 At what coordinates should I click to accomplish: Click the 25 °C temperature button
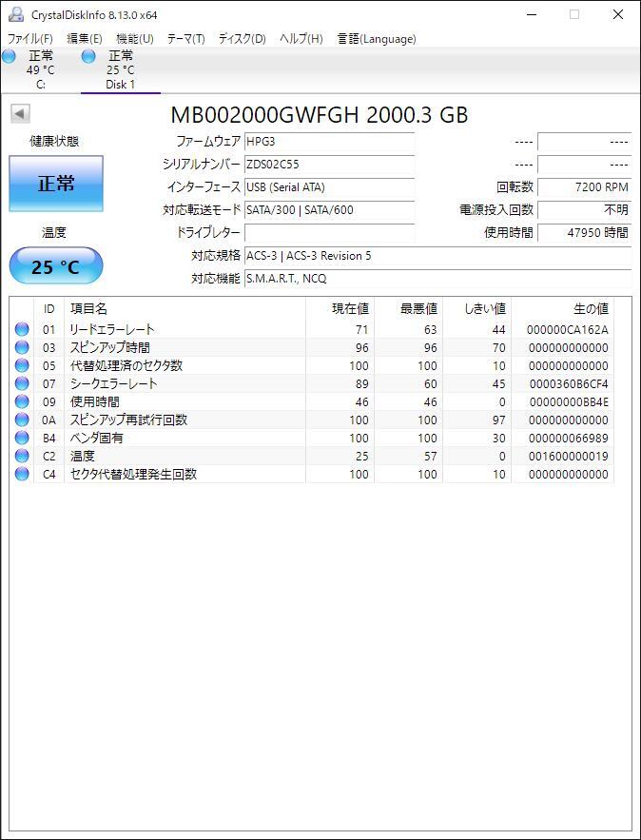[x=56, y=265]
